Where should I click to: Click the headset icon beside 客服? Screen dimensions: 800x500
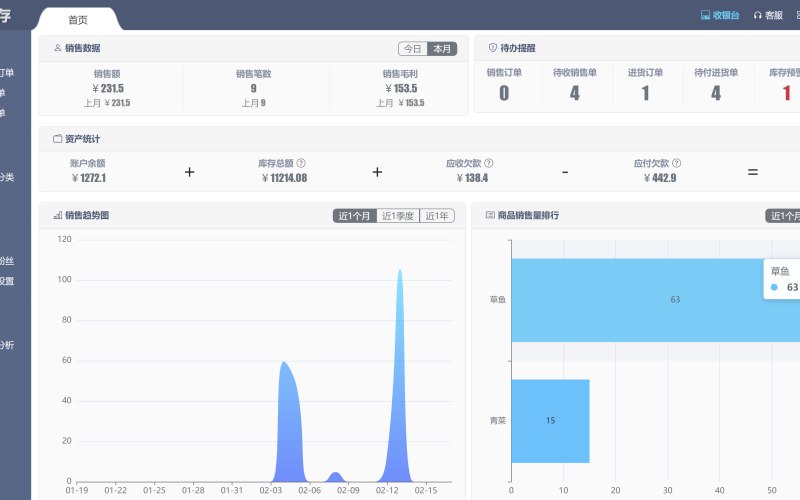pos(758,15)
